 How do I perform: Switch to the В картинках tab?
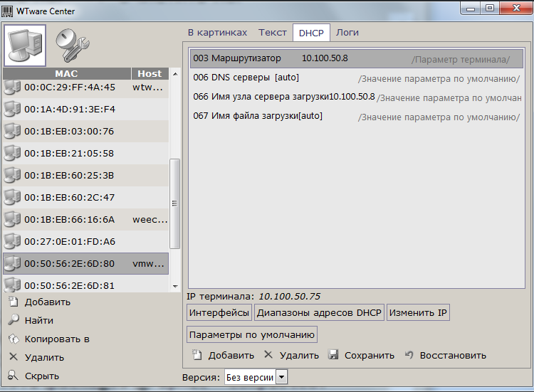coord(217,33)
